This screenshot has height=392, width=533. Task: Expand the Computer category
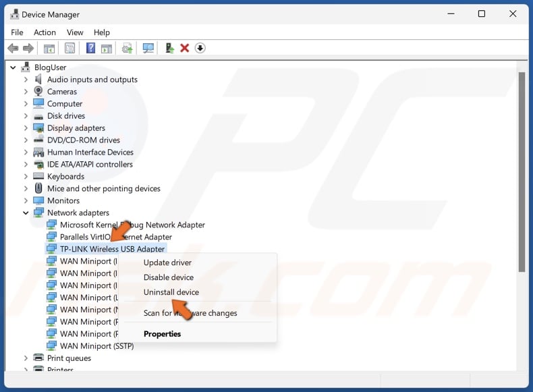pos(26,104)
